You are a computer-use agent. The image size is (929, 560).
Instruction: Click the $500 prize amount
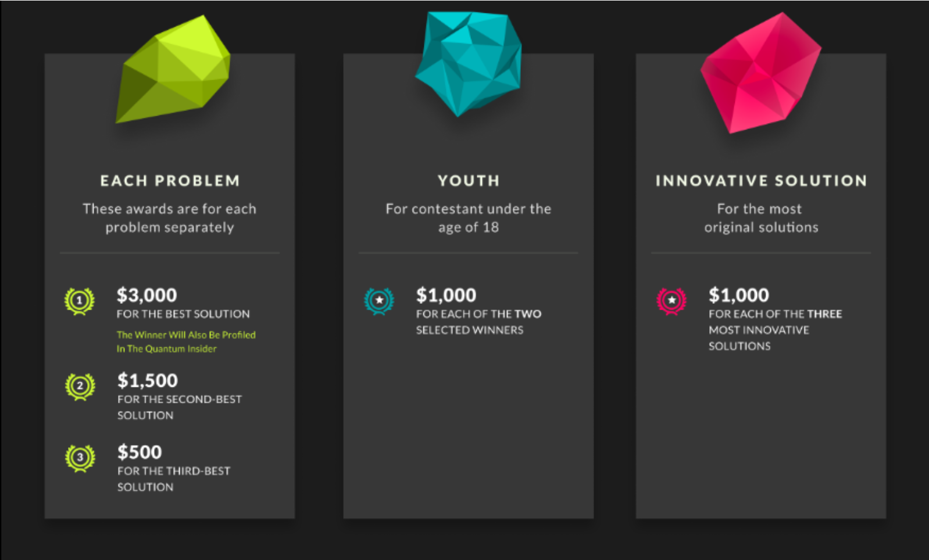[140, 452]
